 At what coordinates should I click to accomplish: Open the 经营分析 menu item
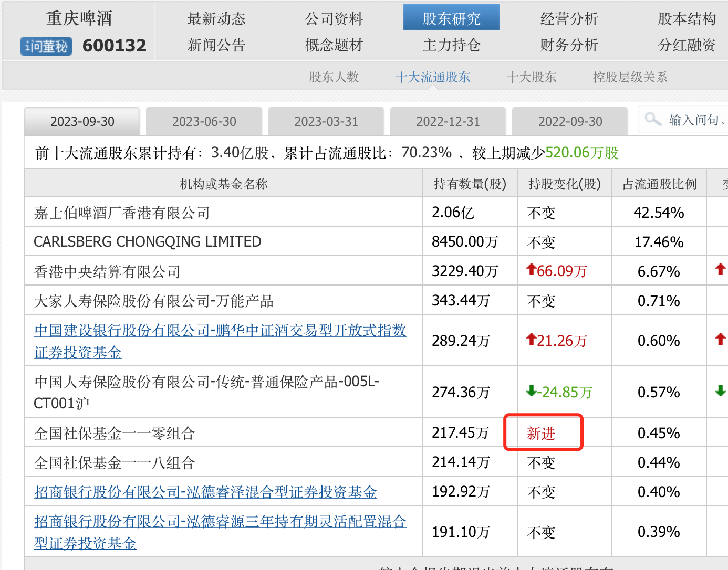click(569, 19)
